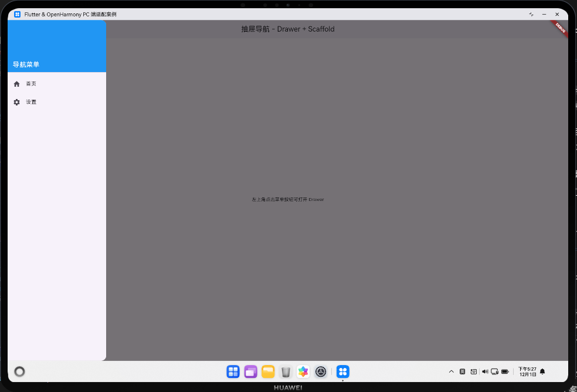Open the 设置 settings menu item
This screenshot has height=392, width=577.
(57, 102)
